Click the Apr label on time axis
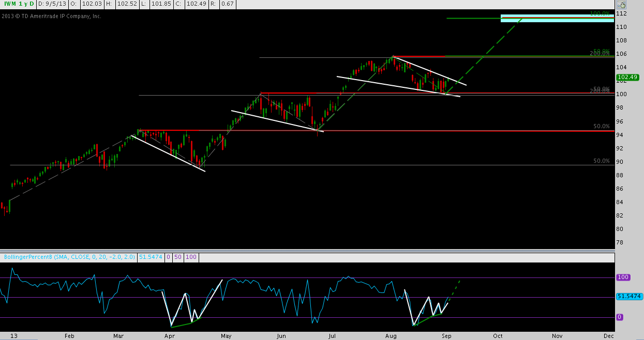Screen dimensions: 644x340 tap(169, 335)
